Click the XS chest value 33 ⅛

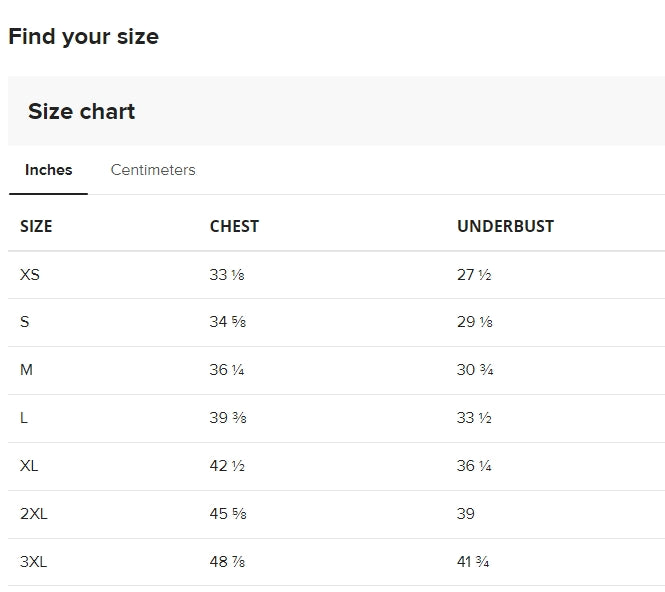(227, 275)
